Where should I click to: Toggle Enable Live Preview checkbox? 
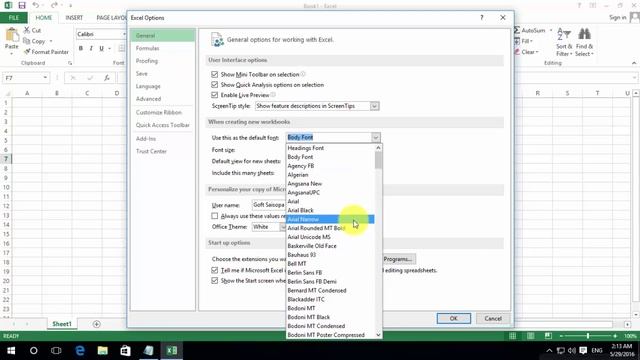(x=215, y=95)
